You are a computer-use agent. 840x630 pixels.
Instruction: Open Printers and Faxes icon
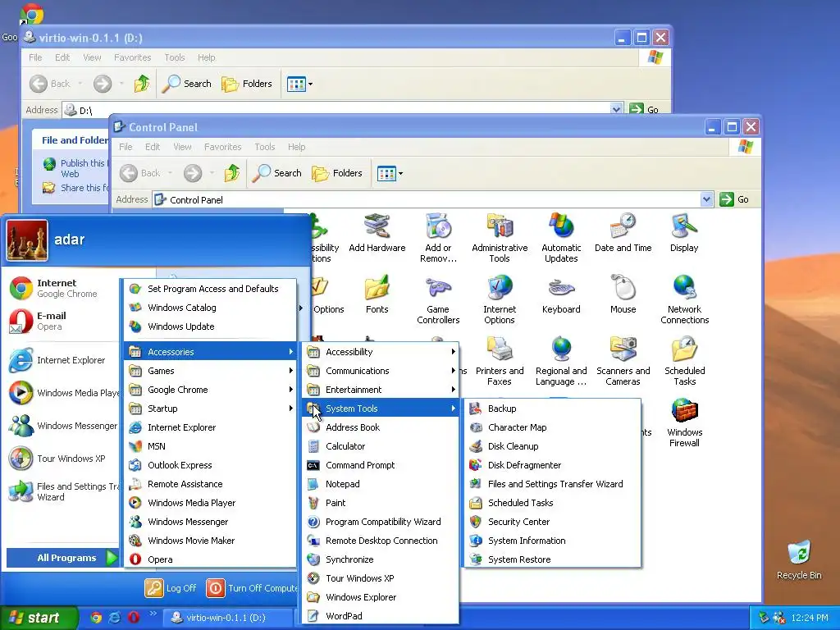point(500,362)
